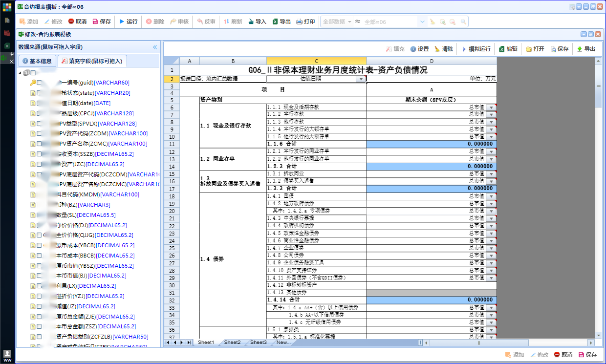Click the bottom-right pink 保存 button
This screenshot has width=606, height=364.
(587, 355)
